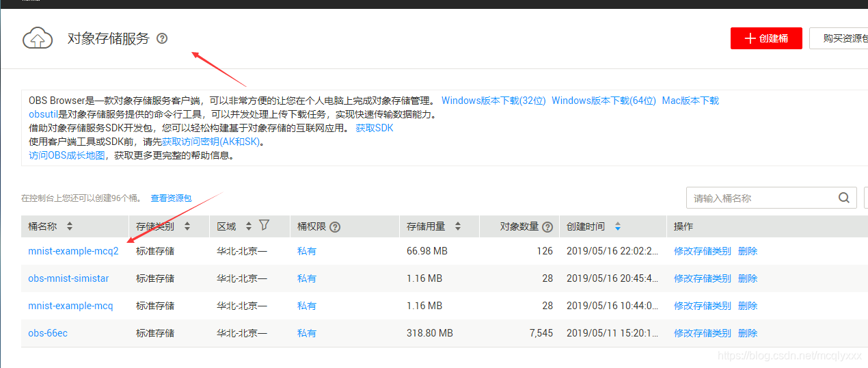Click 私有 permission for obs-66ec
The width and height of the screenshot is (868, 368).
307,333
